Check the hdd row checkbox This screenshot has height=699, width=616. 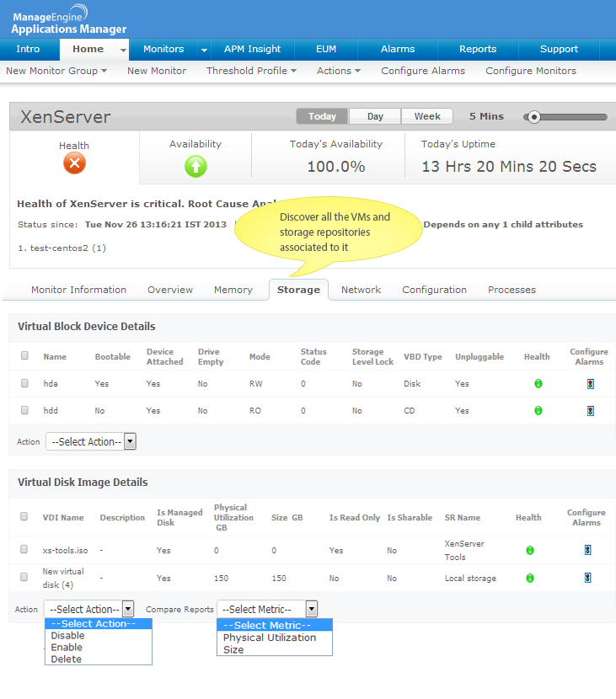24,410
